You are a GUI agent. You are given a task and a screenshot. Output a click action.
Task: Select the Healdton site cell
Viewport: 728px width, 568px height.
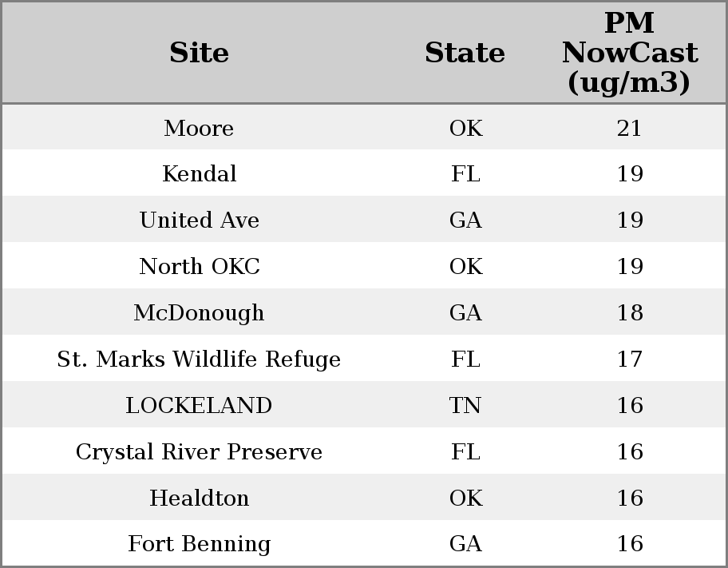tap(199, 498)
